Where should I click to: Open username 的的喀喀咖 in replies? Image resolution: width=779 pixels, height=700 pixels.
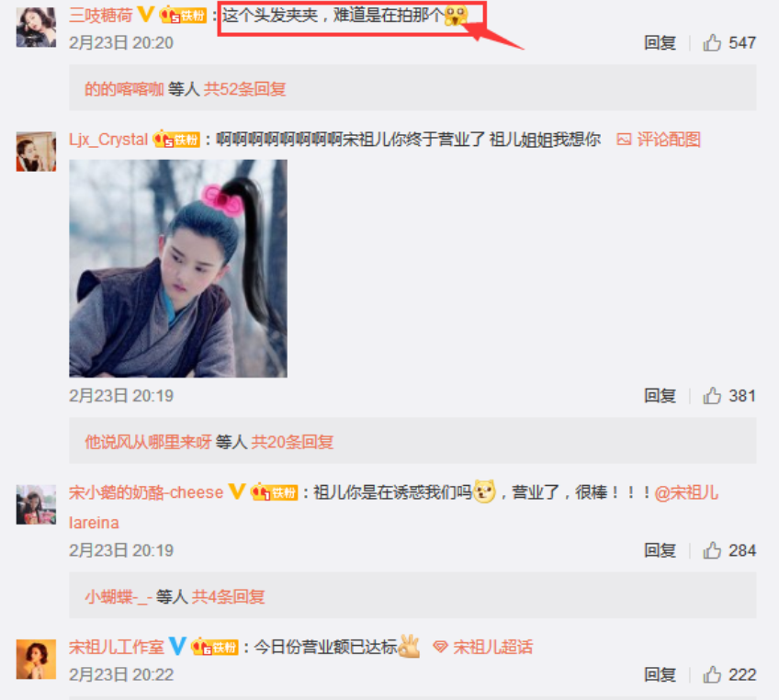tap(124, 89)
